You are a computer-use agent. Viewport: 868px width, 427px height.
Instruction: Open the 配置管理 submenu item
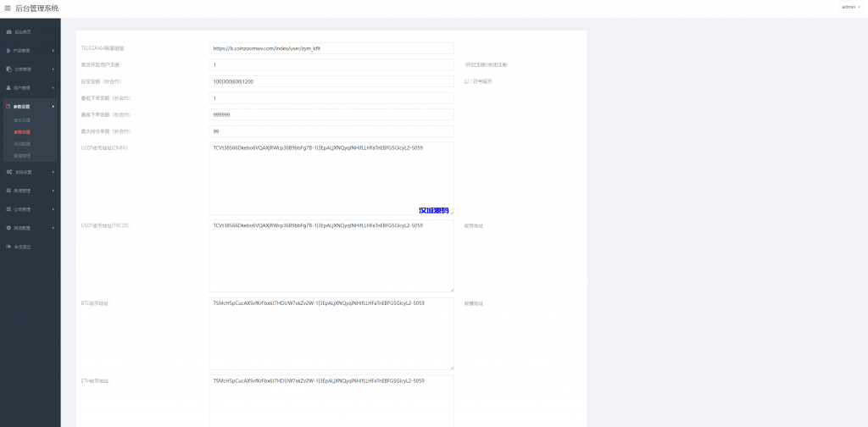[x=22, y=156]
